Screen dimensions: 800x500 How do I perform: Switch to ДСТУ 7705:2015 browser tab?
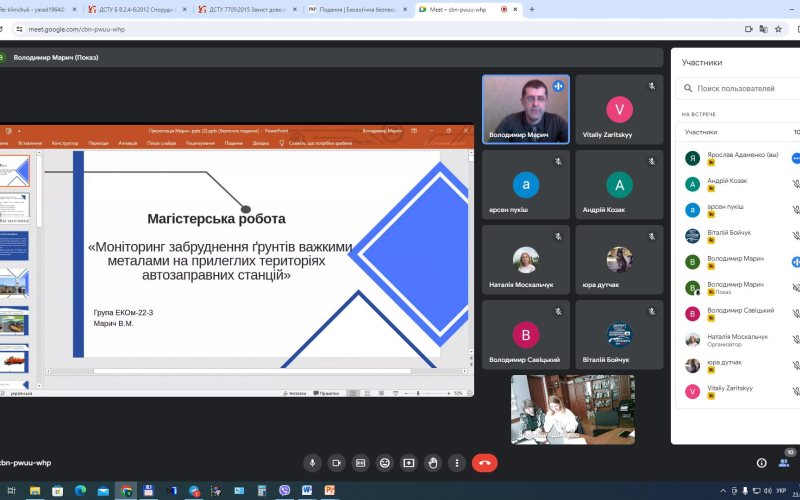point(248,9)
